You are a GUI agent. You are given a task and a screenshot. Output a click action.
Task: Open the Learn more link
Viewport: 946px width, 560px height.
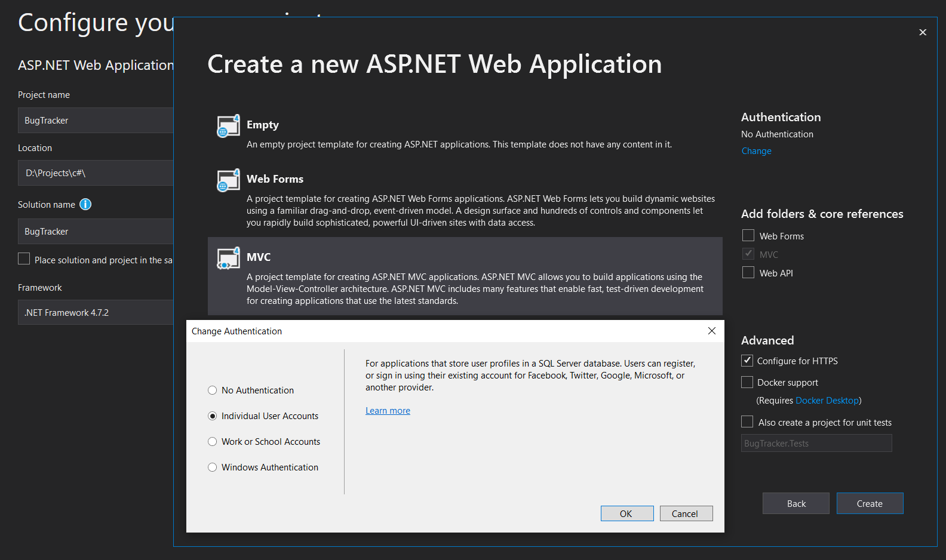coord(388,411)
